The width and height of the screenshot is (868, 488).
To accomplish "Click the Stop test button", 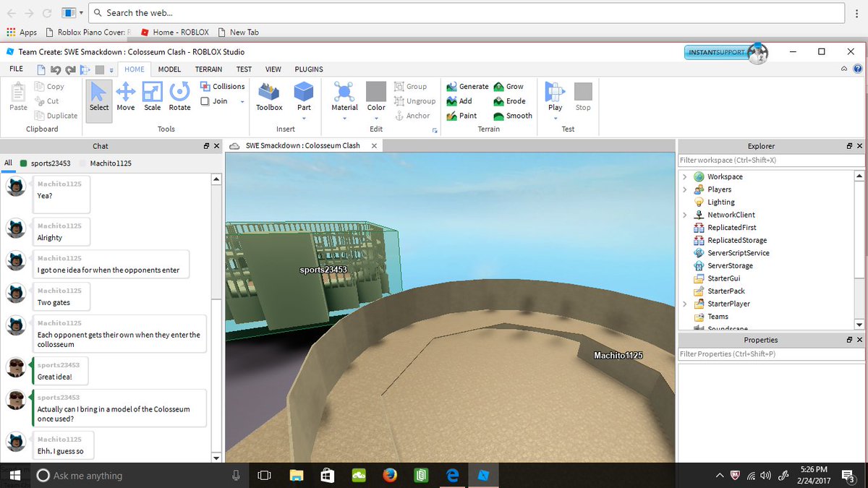I will (x=583, y=97).
